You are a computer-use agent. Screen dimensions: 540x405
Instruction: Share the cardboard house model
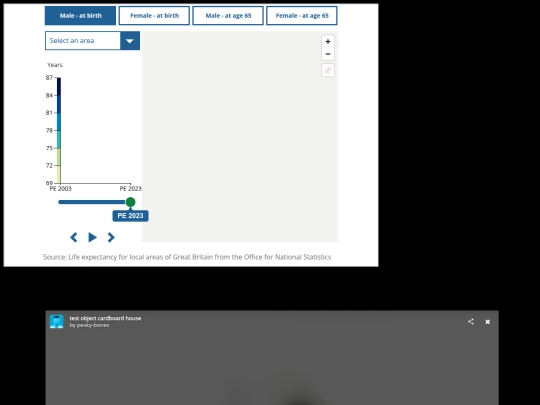[x=471, y=322]
